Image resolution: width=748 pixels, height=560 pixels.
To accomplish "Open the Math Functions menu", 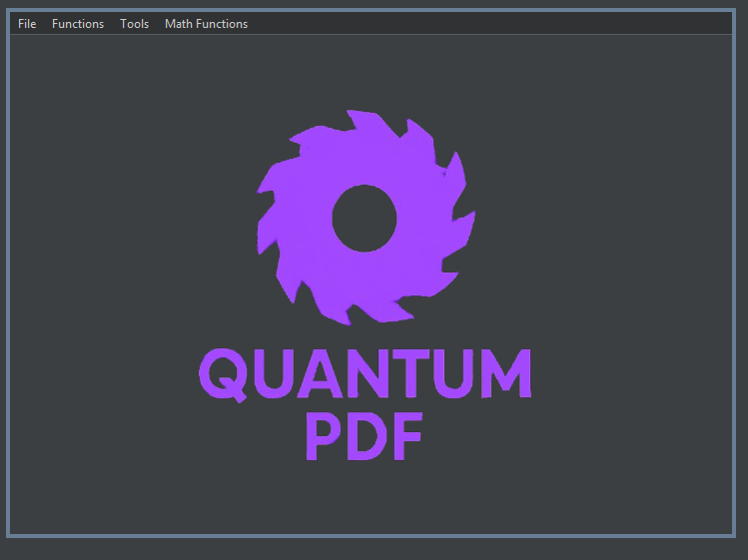I will coord(206,24).
